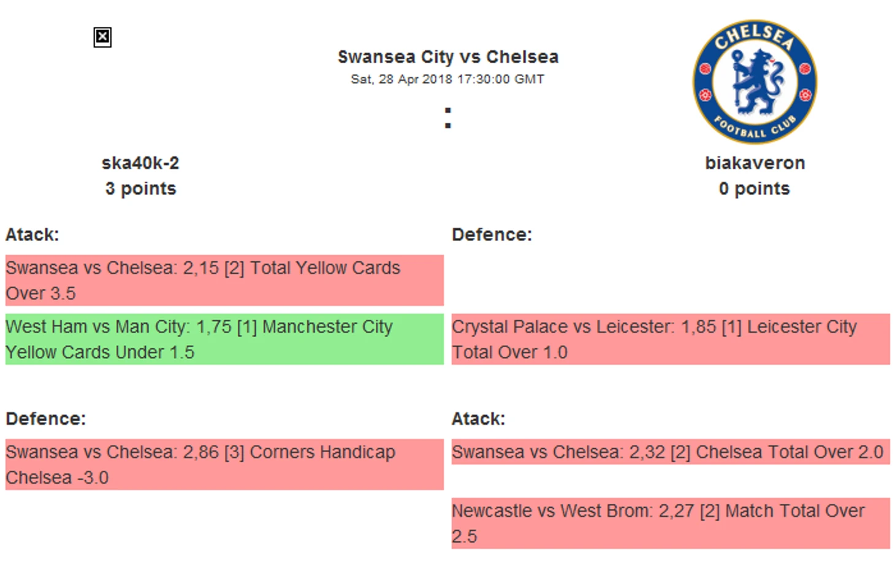Screen dimensions: 895x588
Task: Select the Newcastle vs West Brom bet
Action: (671, 523)
